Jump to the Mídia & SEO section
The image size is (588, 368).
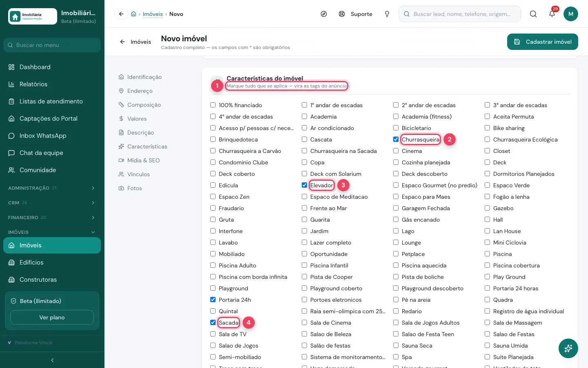(139, 160)
